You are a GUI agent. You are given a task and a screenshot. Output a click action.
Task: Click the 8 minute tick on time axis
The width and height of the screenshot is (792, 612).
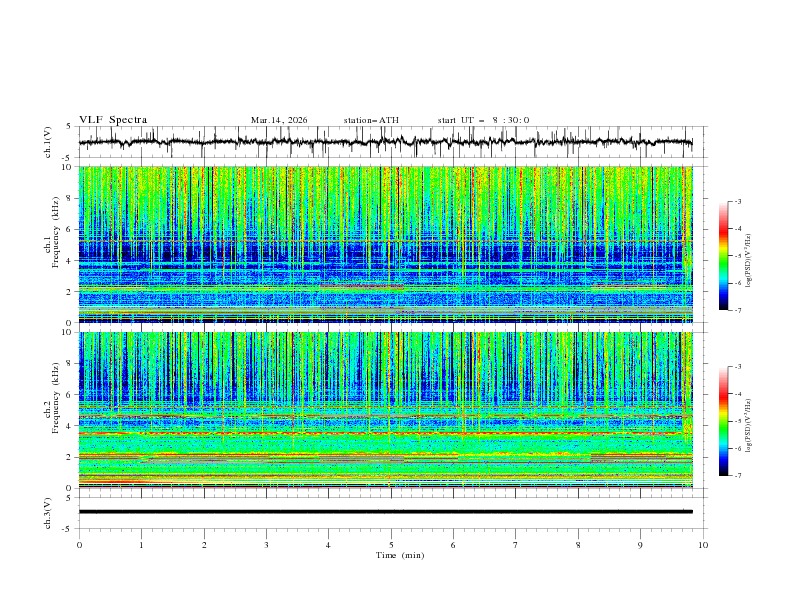point(578,544)
